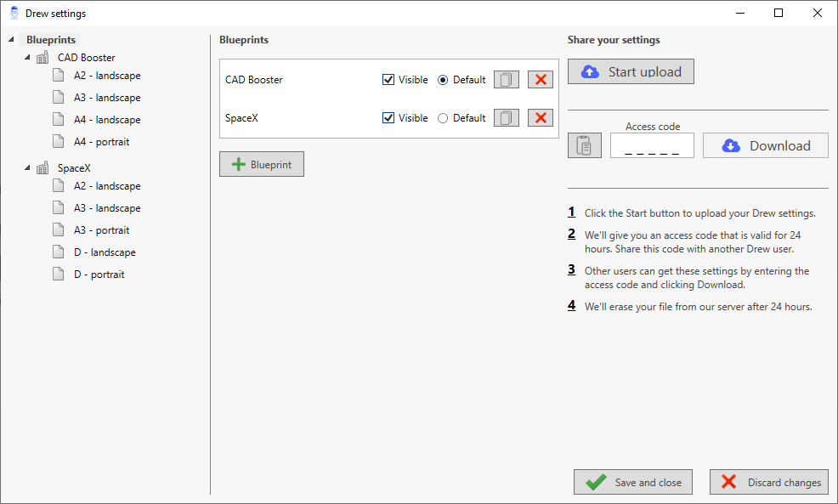Screen dimensions: 838x504
Task: Click the page icon beside D - portrait
Action: click(x=58, y=275)
